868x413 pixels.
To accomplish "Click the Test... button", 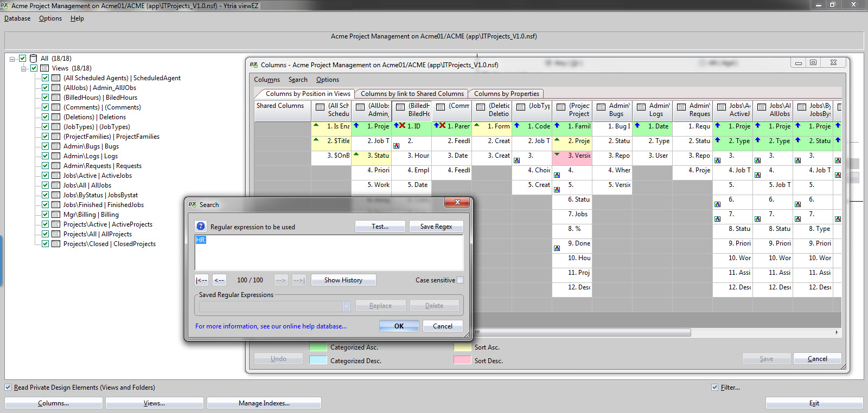I will point(380,227).
